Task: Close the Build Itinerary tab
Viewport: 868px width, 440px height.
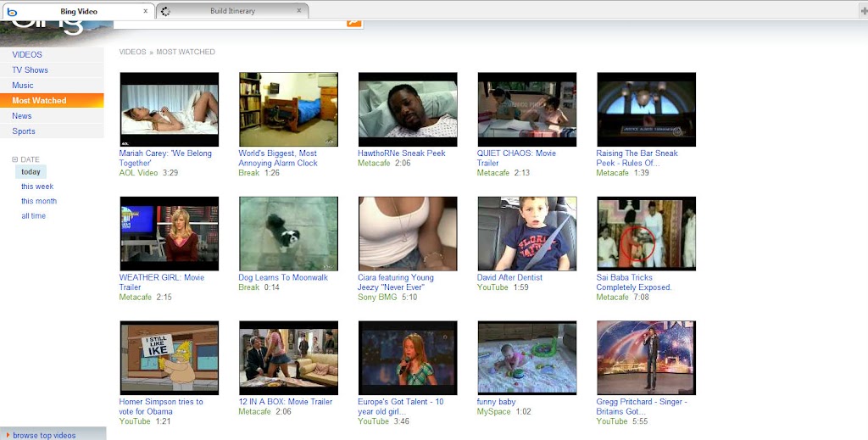Action: (299, 11)
